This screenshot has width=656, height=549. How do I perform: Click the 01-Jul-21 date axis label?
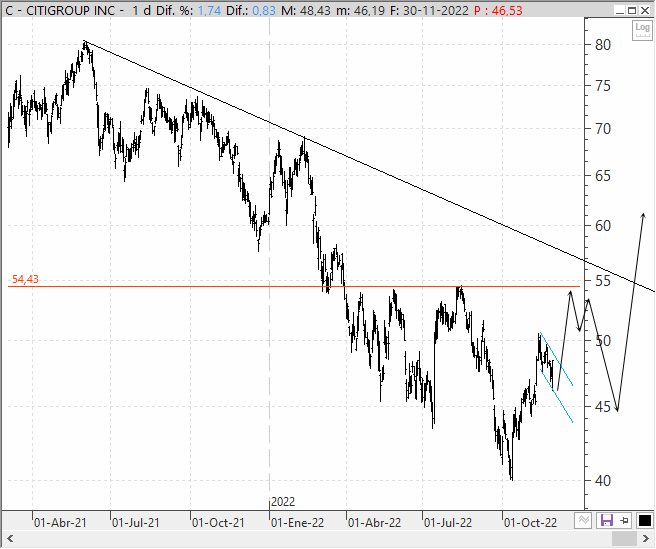coord(136,523)
